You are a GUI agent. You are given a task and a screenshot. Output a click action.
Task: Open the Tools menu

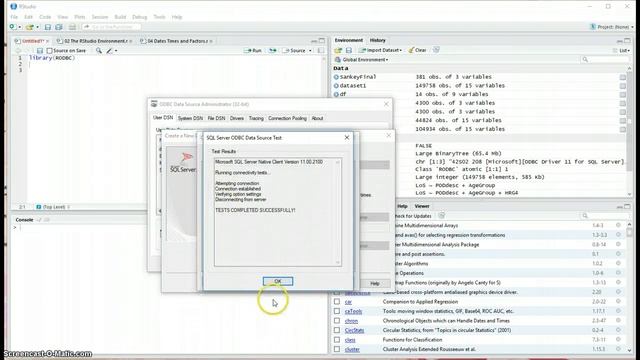pos(159,17)
